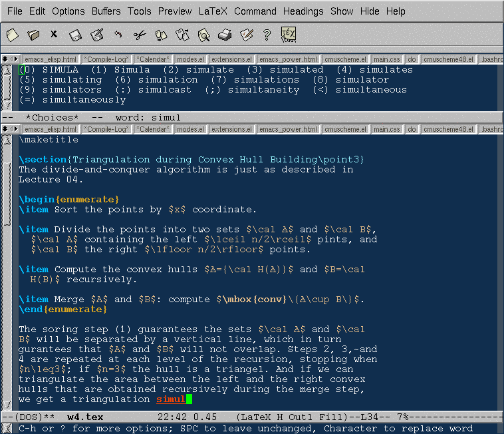Click the highlighted misspelled word "simul"
The image size is (504, 434).
click(170, 399)
